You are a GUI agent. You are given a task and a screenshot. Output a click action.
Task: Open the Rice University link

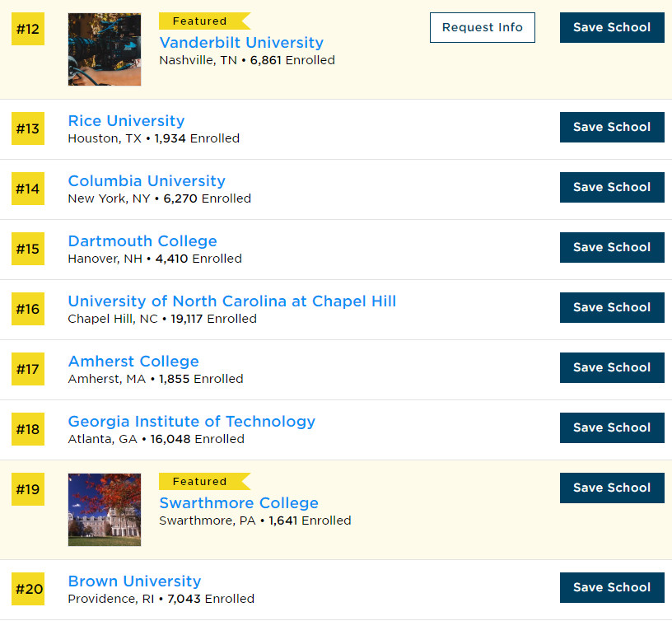pos(127,120)
